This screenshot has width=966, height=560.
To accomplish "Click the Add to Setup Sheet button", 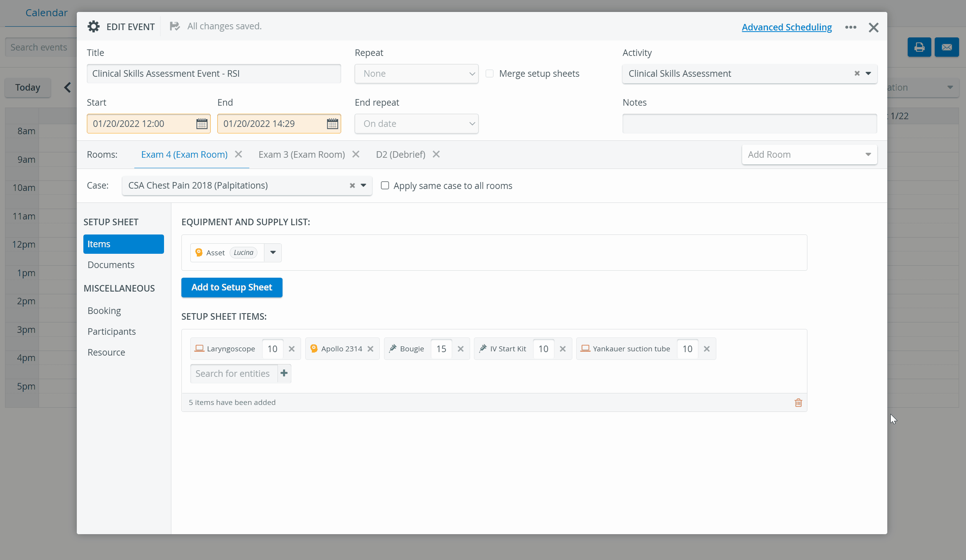I will tap(232, 287).
